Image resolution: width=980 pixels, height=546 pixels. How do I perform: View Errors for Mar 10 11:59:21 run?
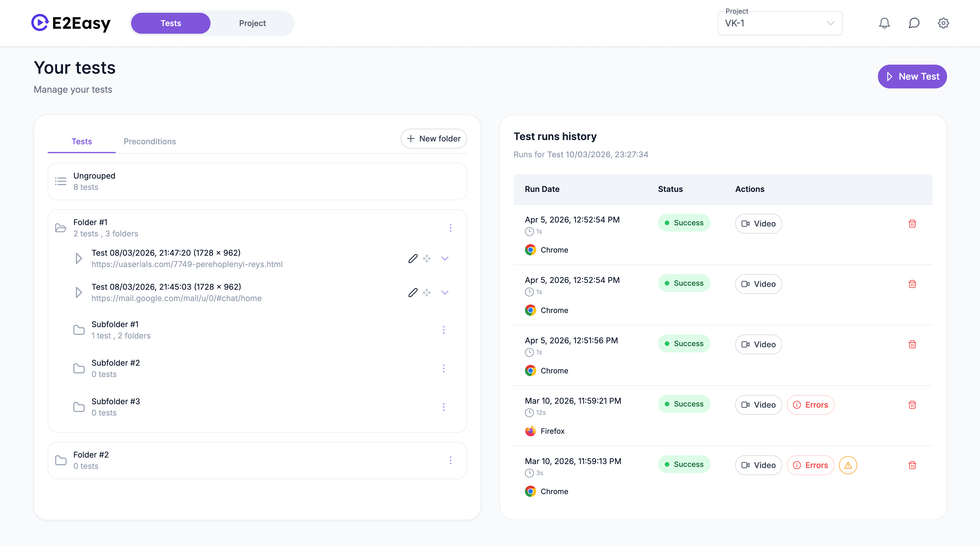click(x=810, y=405)
